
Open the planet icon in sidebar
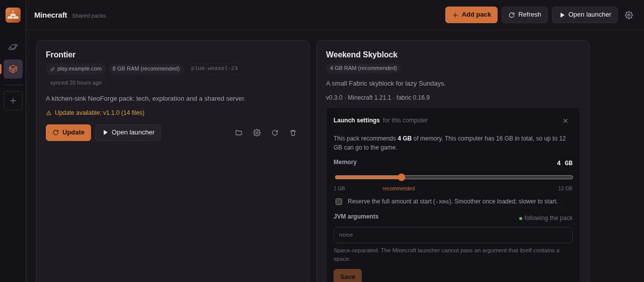tap(13, 47)
